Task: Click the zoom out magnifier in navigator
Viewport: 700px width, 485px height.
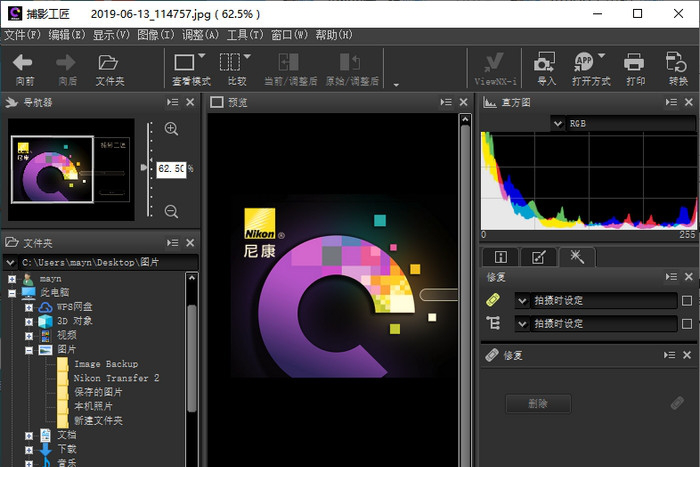Action: (171, 211)
